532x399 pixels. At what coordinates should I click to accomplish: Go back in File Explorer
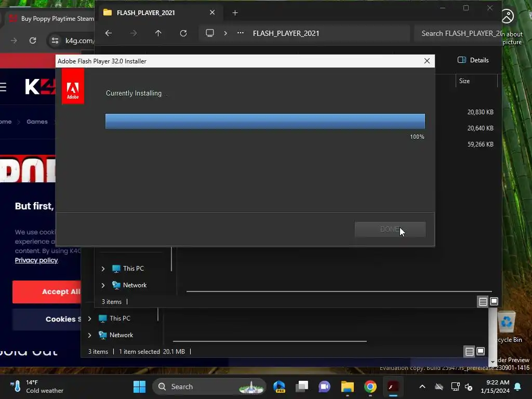(109, 33)
